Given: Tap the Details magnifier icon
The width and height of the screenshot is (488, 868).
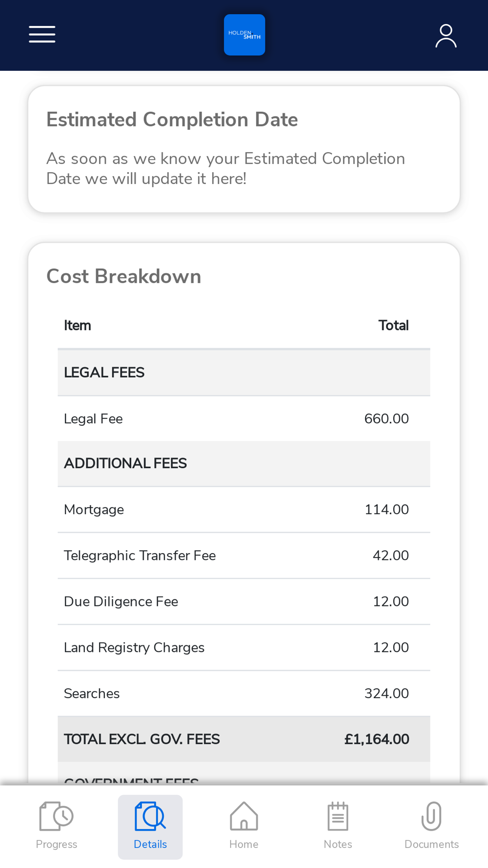Looking at the screenshot, I should [150, 816].
